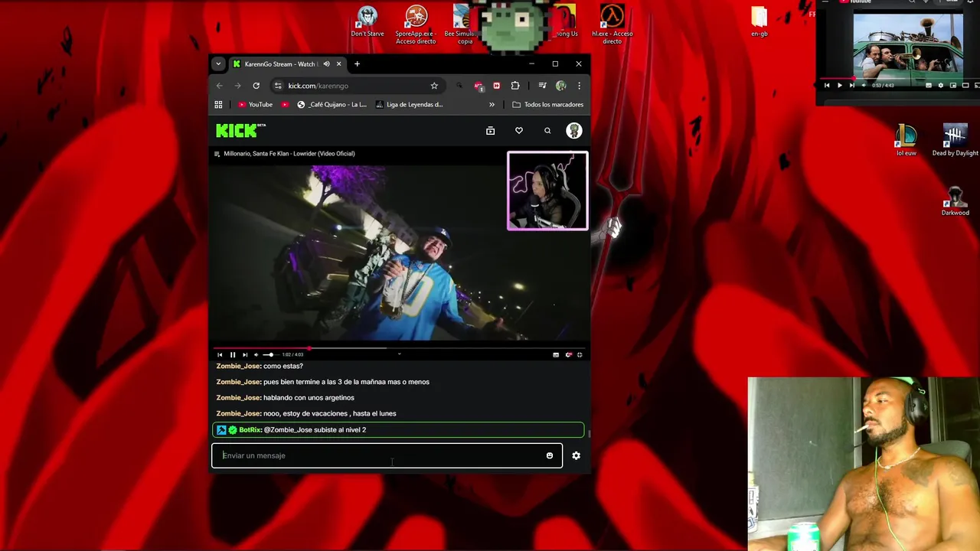Open the Café Quijano bookmark
This screenshot has width=980, height=551.
point(332,105)
